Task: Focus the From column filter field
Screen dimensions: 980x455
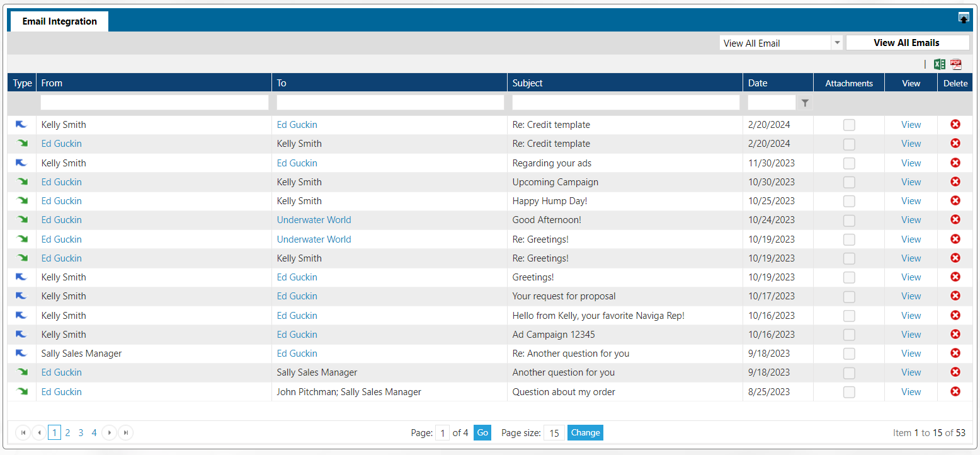Action: pos(154,103)
